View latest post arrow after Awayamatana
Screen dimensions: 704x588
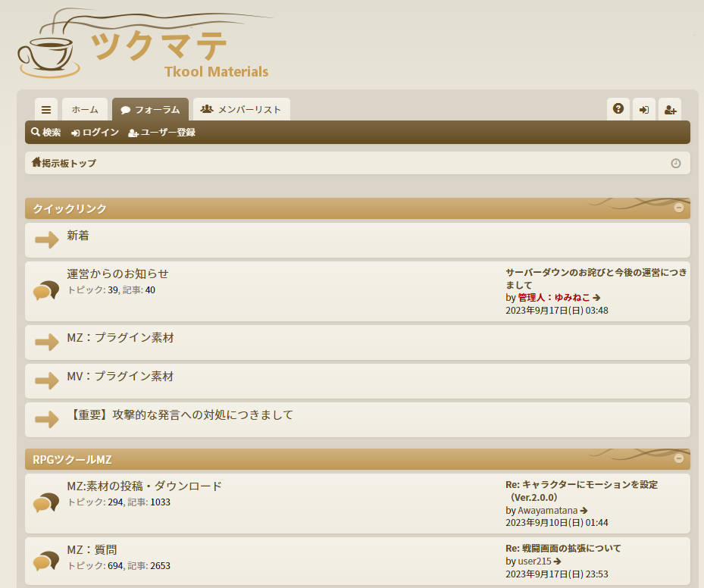point(584,511)
